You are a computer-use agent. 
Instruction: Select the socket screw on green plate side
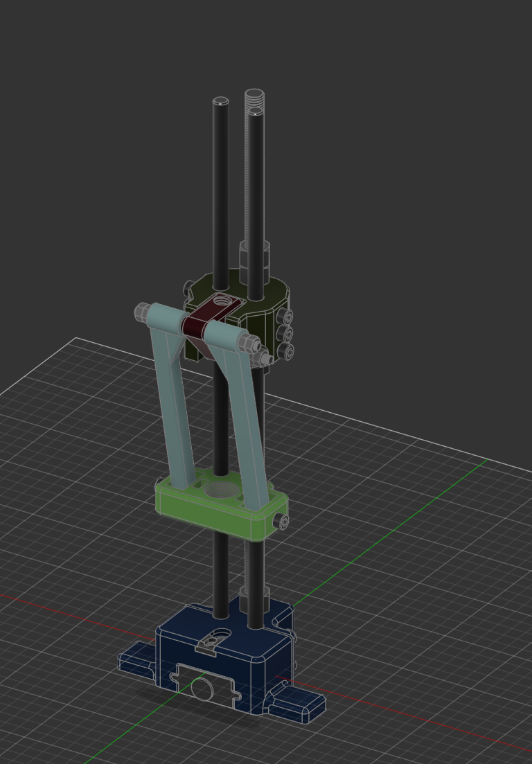pos(282,523)
